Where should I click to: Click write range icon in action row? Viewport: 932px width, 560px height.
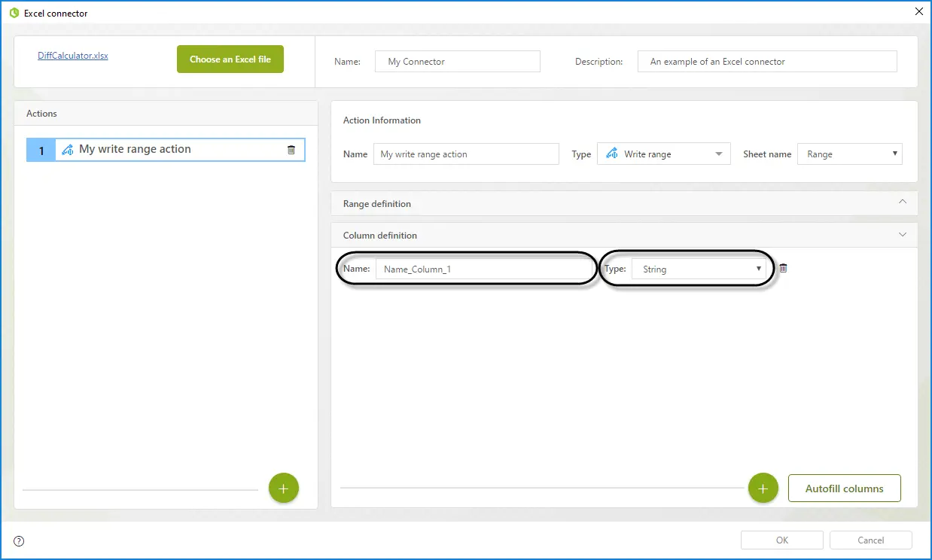point(68,150)
